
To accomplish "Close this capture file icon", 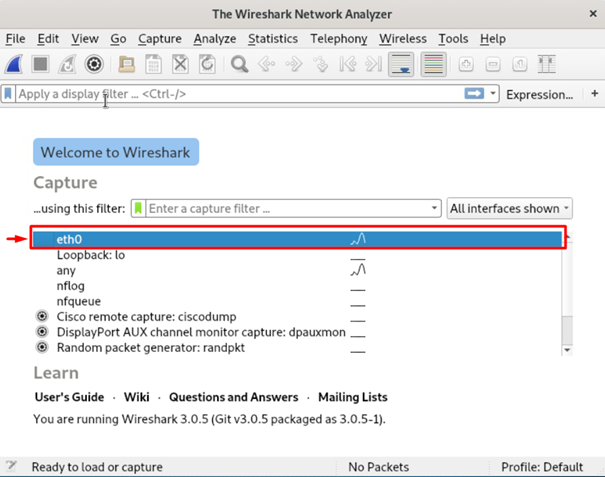I will tap(180, 64).
